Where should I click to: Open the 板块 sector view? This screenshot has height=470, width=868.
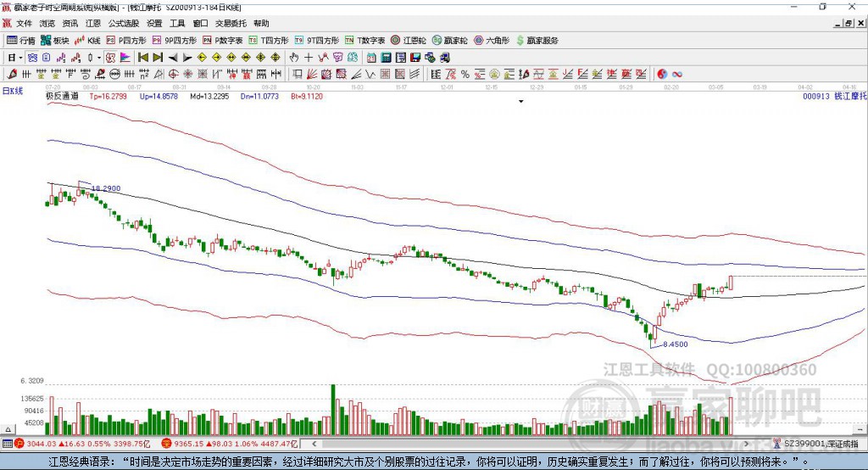point(55,41)
